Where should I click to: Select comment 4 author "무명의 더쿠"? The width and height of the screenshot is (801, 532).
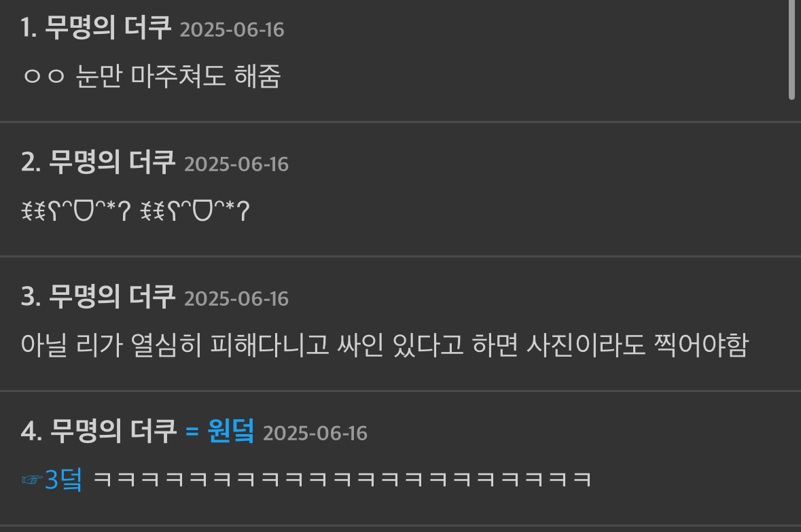click(x=113, y=430)
